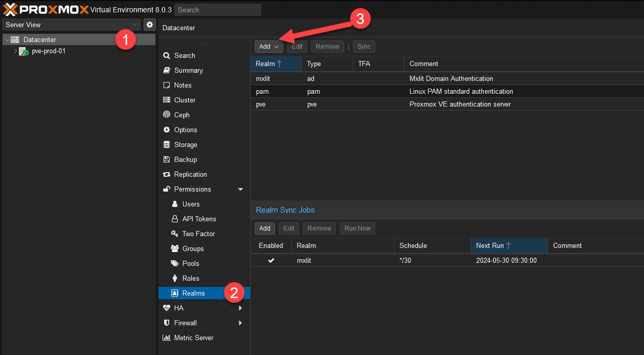Select the API Tokens menu entry
Screen dimensions: 644x355
199,219
